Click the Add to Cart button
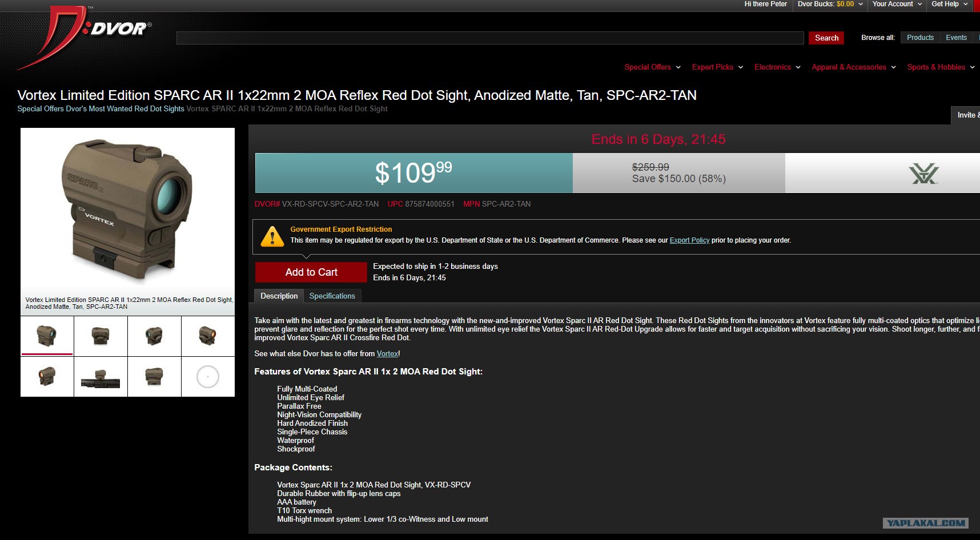 (311, 272)
